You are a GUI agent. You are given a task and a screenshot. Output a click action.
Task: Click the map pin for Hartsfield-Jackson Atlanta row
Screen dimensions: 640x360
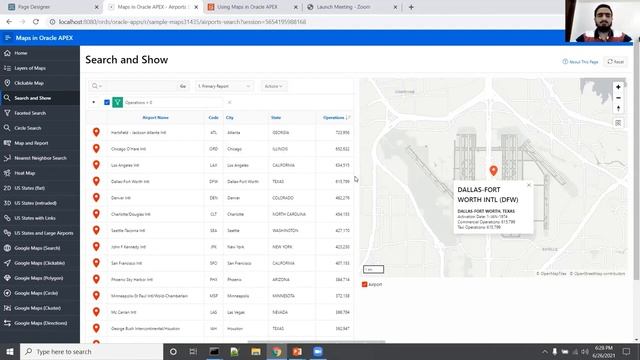click(x=96, y=132)
